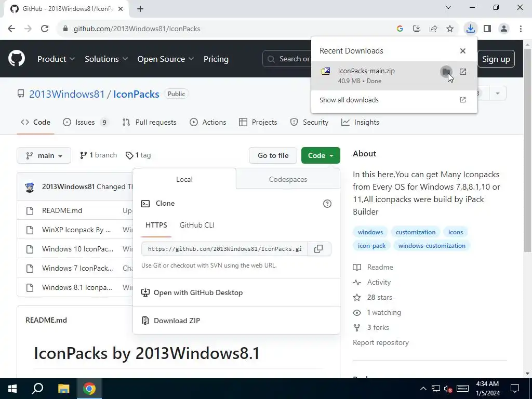Open the Pull requests tab

point(149,122)
